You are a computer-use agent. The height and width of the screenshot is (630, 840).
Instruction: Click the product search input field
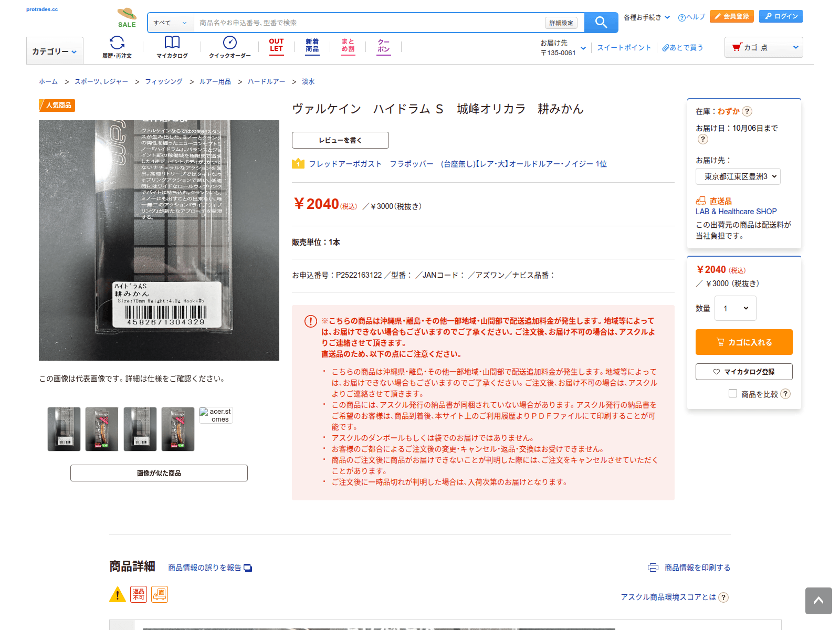[370, 23]
